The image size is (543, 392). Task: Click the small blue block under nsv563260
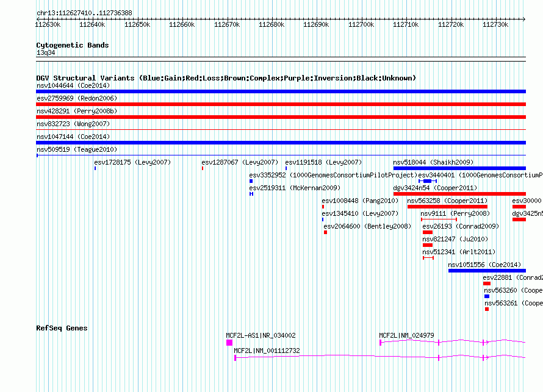click(487, 296)
